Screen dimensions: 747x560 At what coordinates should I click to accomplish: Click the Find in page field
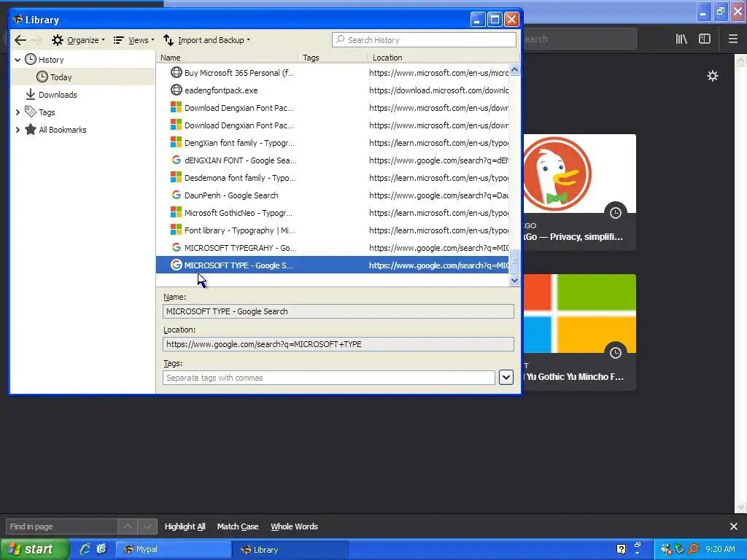(x=61, y=526)
